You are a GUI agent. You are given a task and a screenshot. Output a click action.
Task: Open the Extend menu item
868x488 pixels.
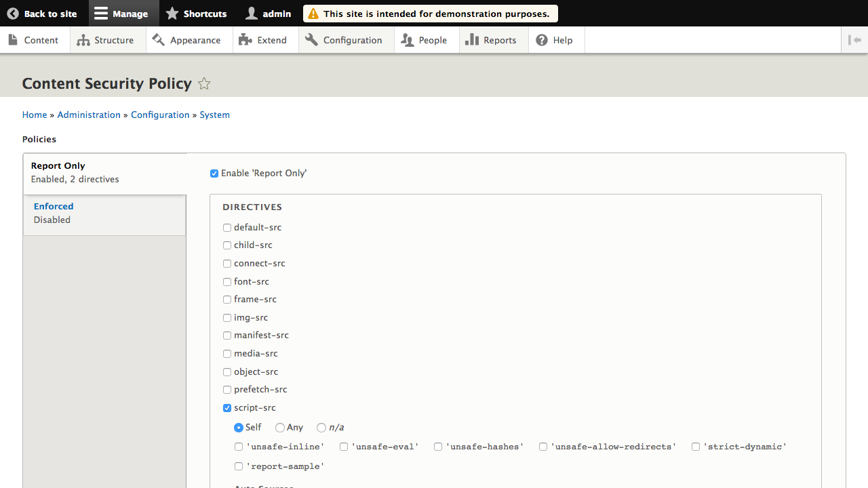pyautogui.click(x=266, y=40)
